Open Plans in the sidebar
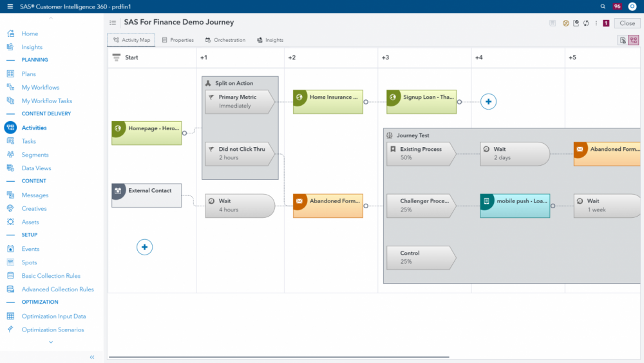This screenshot has width=644, height=363. pyautogui.click(x=28, y=74)
